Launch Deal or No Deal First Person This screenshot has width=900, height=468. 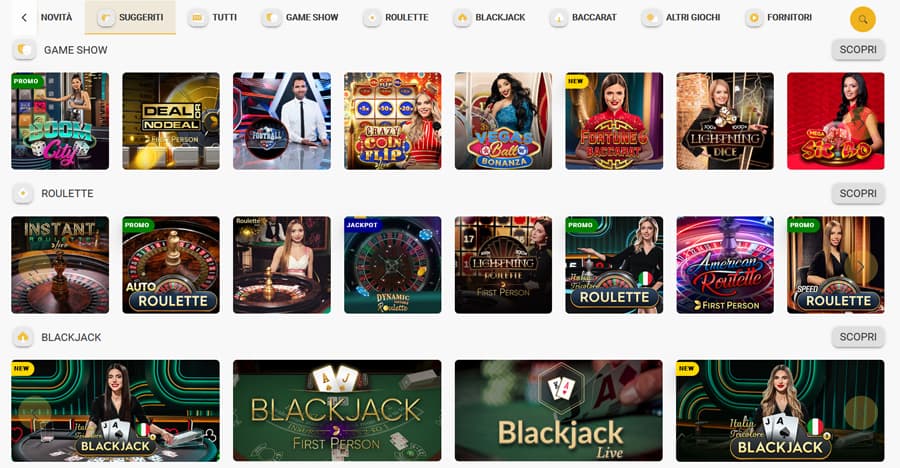pos(171,121)
